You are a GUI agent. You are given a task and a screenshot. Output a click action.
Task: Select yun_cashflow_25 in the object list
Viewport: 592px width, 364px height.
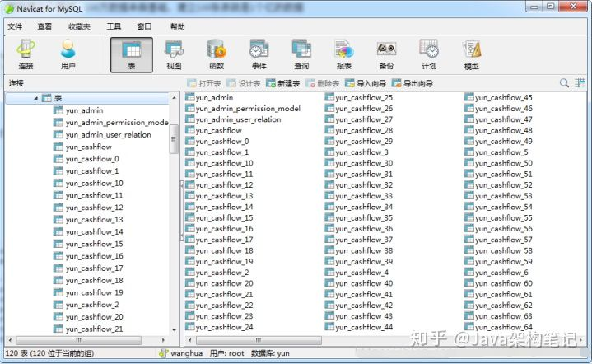pos(364,98)
